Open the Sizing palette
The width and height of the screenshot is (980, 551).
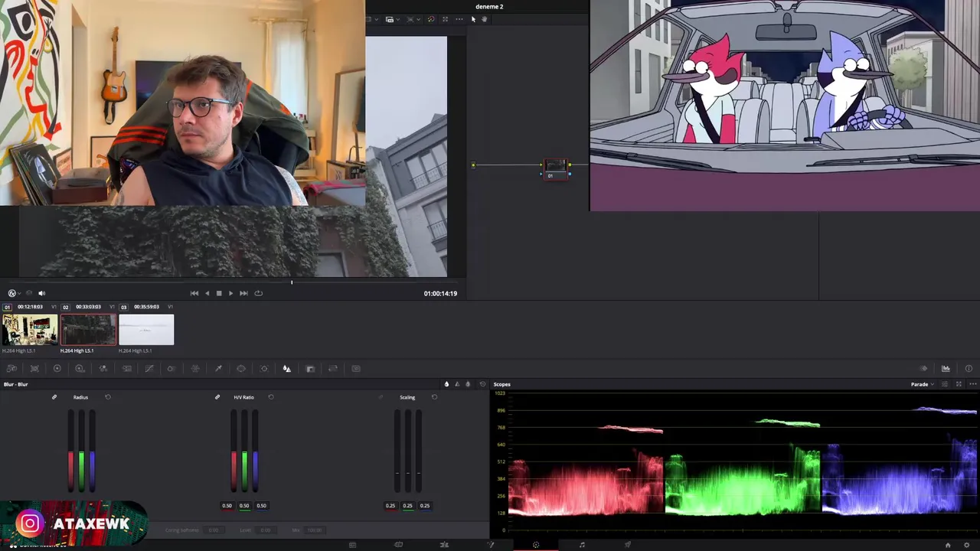click(x=333, y=368)
